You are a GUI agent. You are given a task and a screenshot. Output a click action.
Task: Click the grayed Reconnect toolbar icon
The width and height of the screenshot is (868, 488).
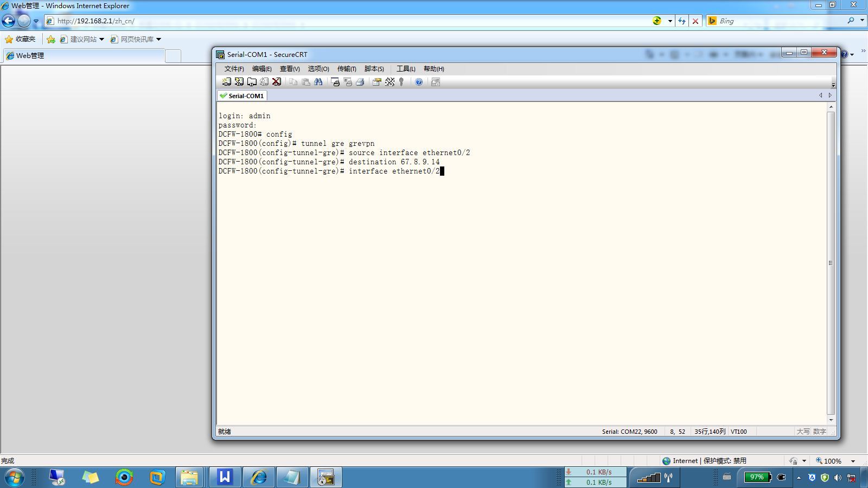click(264, 82)
